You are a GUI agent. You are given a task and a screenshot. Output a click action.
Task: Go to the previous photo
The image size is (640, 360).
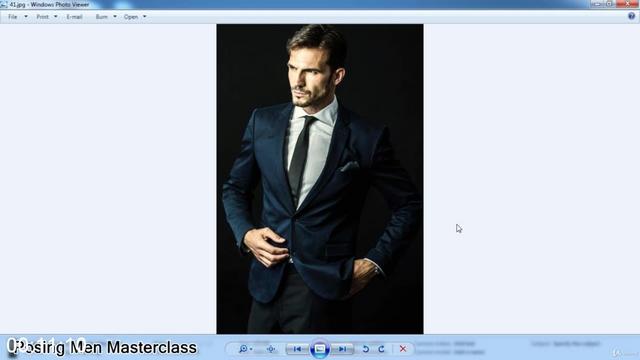pos(298,349)
